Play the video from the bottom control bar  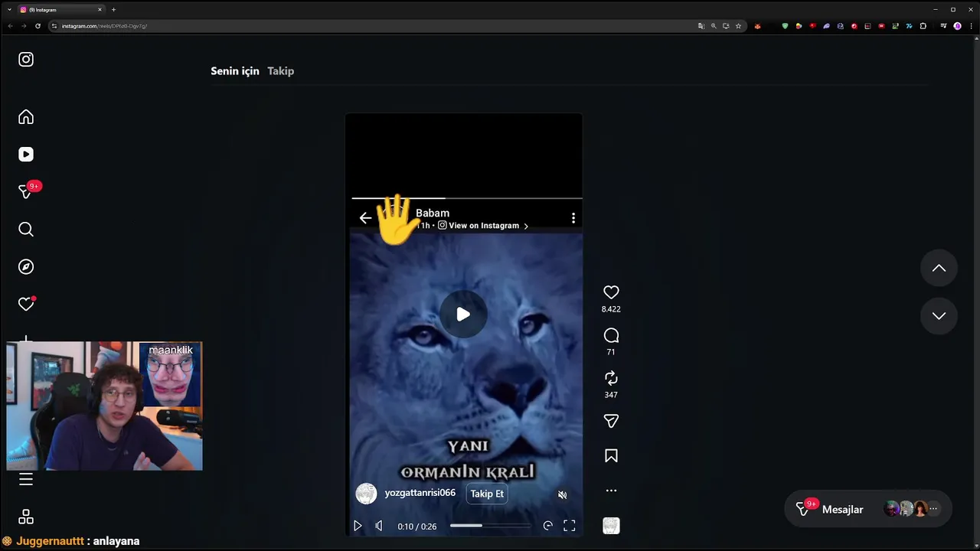click(x=358, y=526)
